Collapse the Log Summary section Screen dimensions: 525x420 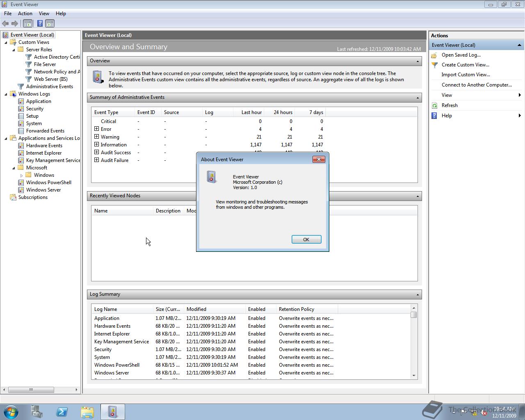click(418, 294)
